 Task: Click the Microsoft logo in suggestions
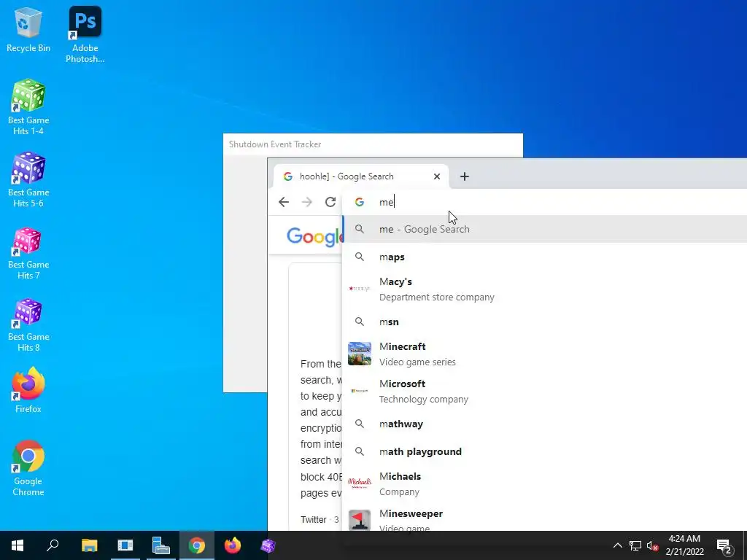[360, 391]
